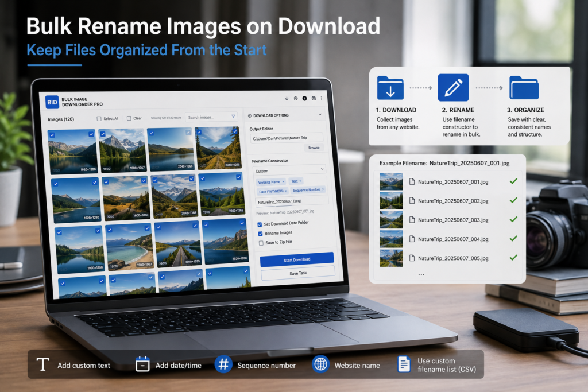This screenshot has height=392, width=588.
Task: Click the Organize blue folder icon
Action: (524, 88)
